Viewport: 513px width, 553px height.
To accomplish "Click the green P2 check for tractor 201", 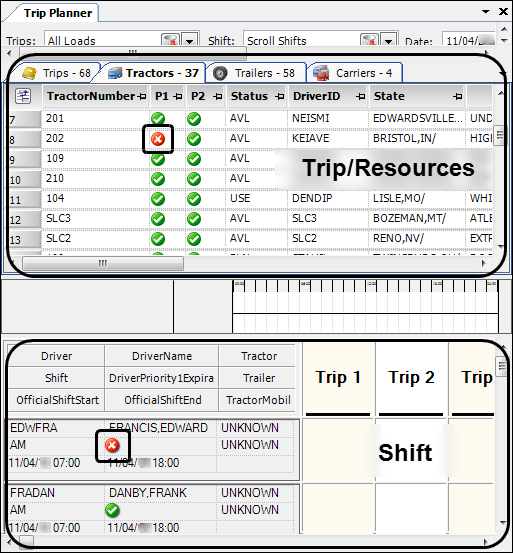I will (x=194, y=119).
